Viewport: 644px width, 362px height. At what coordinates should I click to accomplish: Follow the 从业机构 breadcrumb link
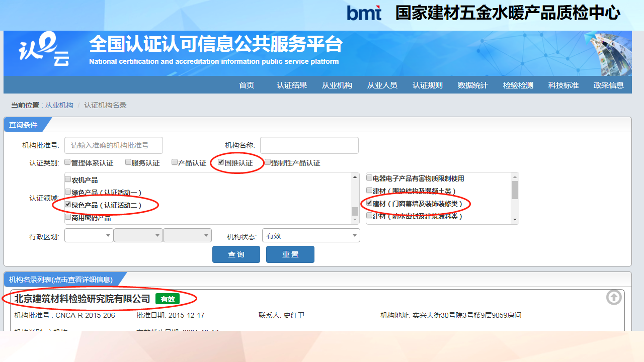pos(59,105)
